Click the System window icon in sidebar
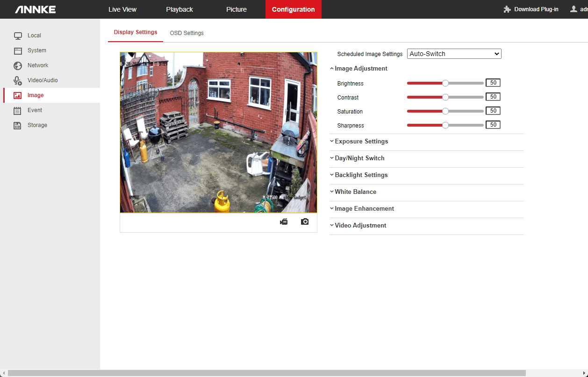 [18, 50]
